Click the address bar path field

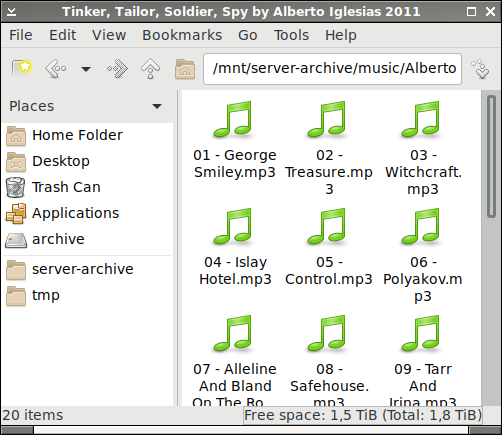332,69
